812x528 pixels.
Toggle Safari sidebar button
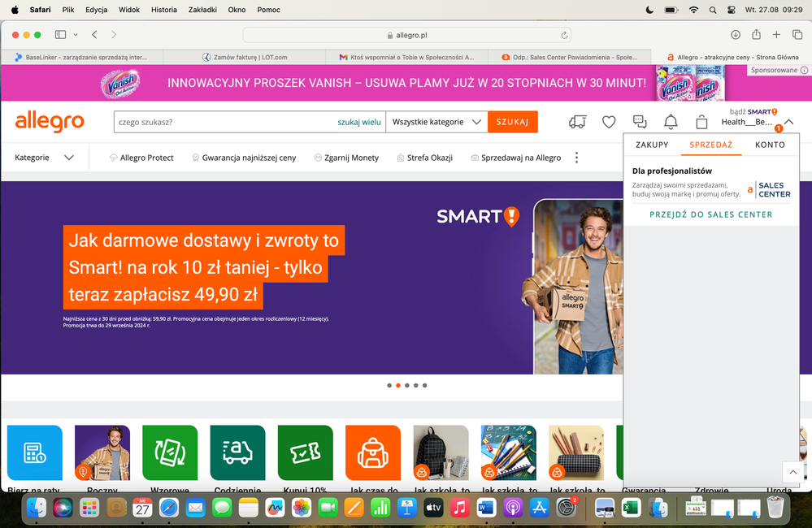coord(61,35)
